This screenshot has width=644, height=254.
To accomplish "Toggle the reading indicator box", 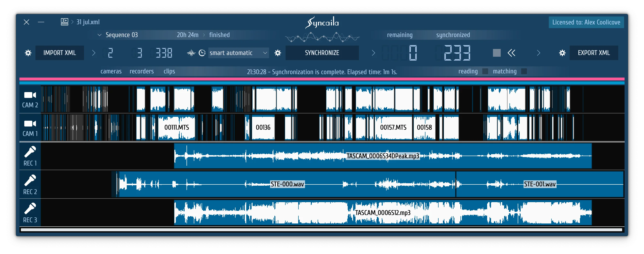I will click(x=485, y=71).
